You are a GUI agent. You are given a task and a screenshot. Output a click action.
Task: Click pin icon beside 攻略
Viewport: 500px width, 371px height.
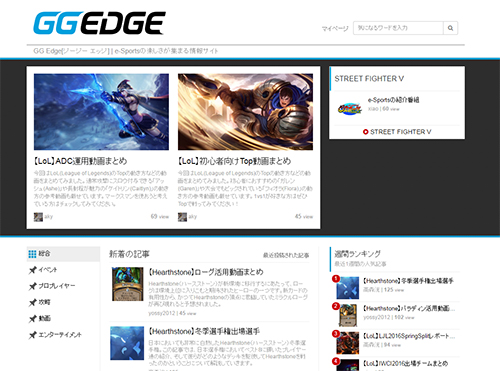32,302
